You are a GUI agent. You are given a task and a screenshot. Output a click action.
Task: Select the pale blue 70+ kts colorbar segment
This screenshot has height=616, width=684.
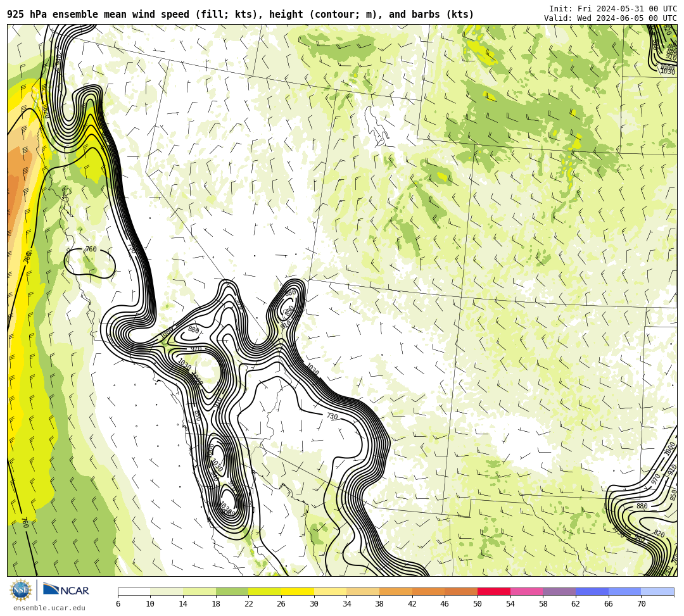point(657,591)
